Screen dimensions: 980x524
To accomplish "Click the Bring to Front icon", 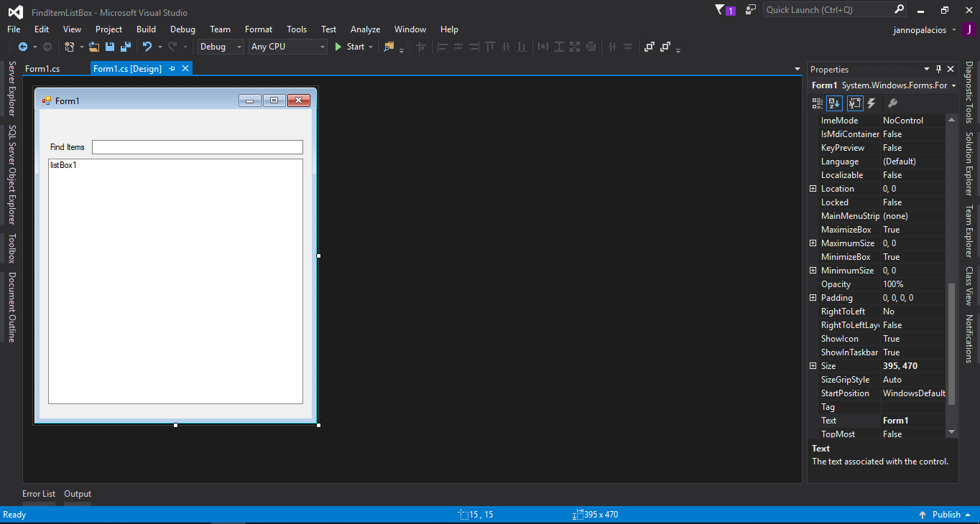I will (x=650, y=47).
